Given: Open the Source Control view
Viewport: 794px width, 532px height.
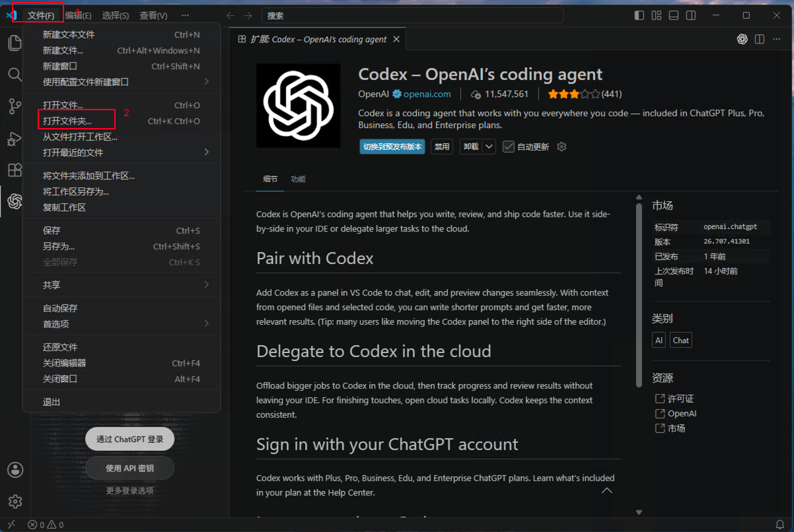Looking at the screenshot, I should (15, 106).
